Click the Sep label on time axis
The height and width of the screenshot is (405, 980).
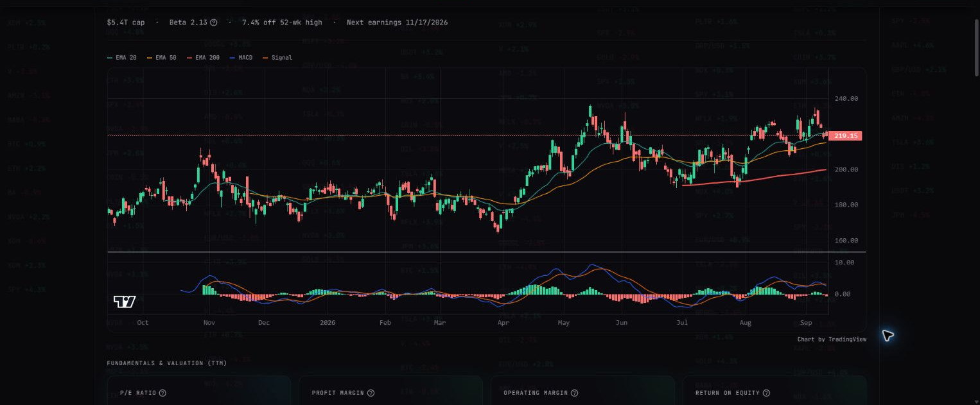click(x=806, y=323)
